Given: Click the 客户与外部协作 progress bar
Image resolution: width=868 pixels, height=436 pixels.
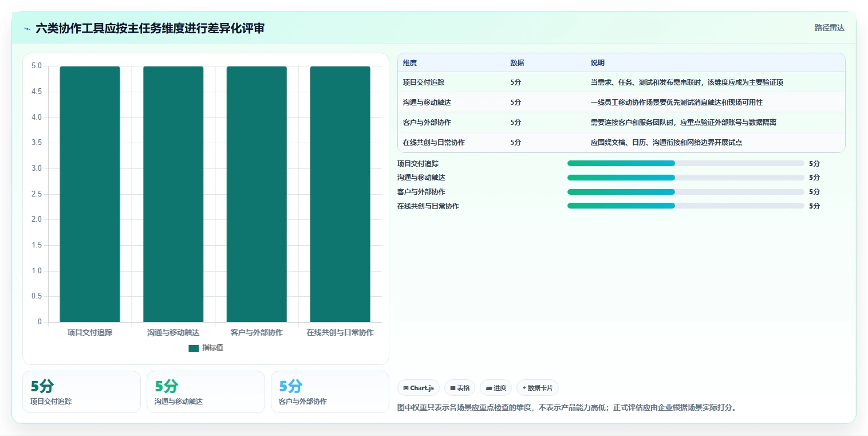Looking at the screenshot, I should tap(685, 192).
